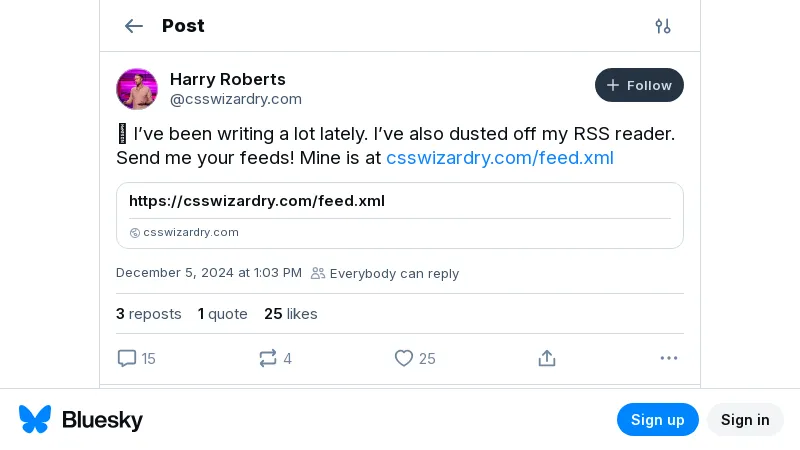
Task: Click Everybody can reply label
Action: coord(393,273)
